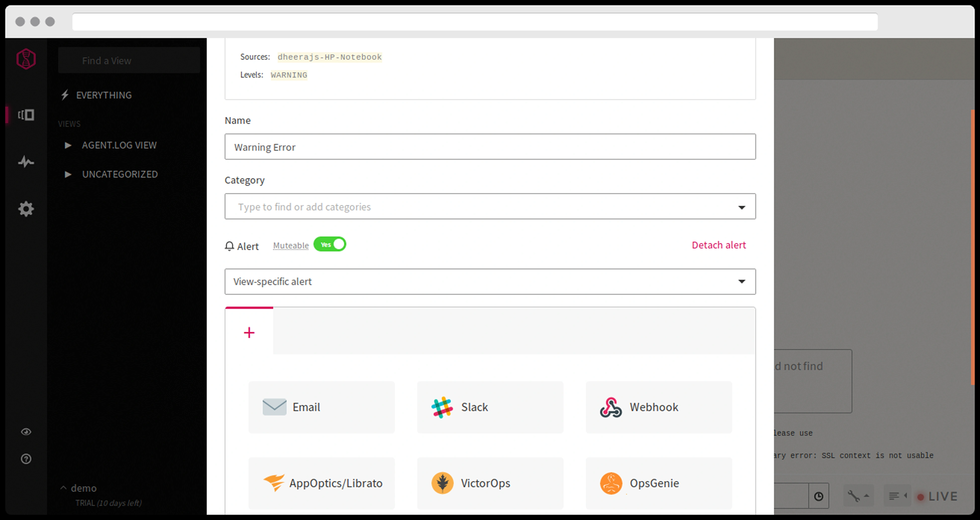Image resolution: width=980 pixels, height=520 pixels.
Task: Open the EVERYTHING view in the menu
Action: [103, 95]
